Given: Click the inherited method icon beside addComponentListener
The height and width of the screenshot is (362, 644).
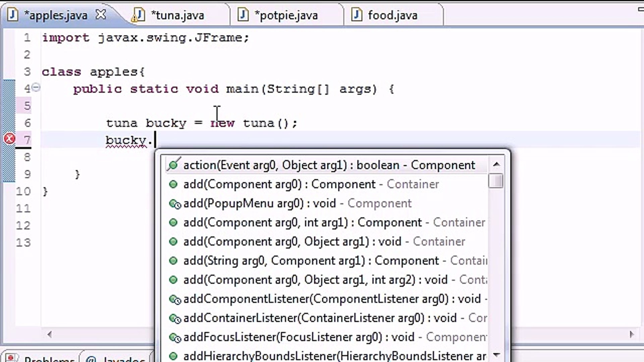Looking at the screenshot, I should (174, 299).
